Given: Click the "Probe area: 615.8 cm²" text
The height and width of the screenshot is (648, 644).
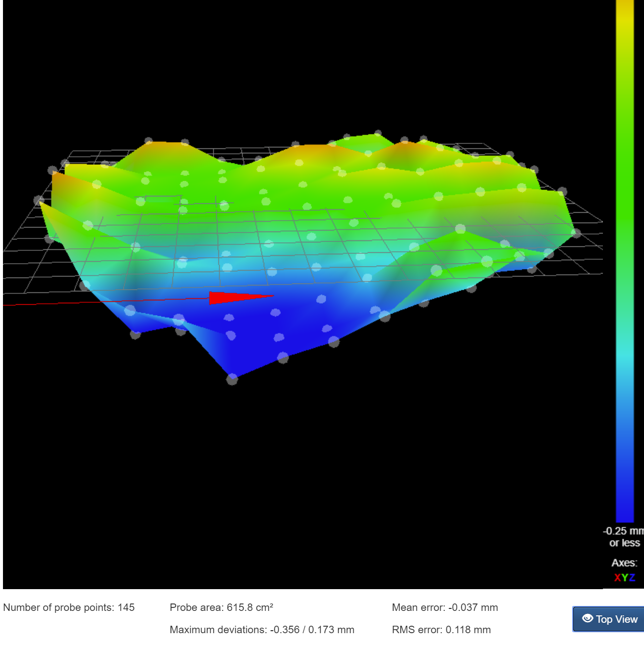Looking at the screenshot, I should coord(221,607).
